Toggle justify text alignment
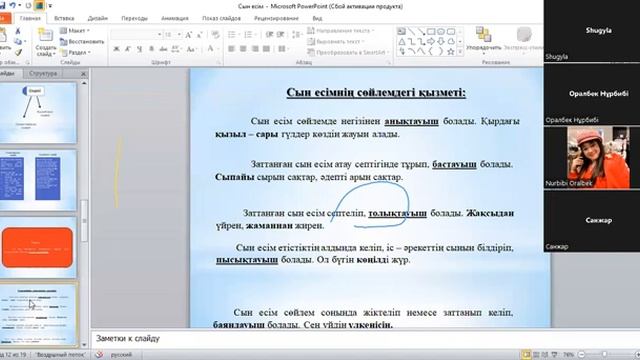 267,49
